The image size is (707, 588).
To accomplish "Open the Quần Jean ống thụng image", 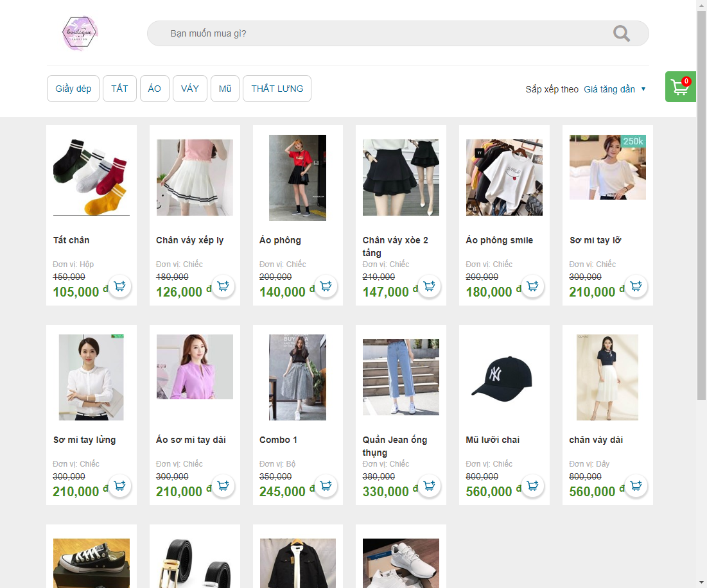I will click(x=401, y=377).
